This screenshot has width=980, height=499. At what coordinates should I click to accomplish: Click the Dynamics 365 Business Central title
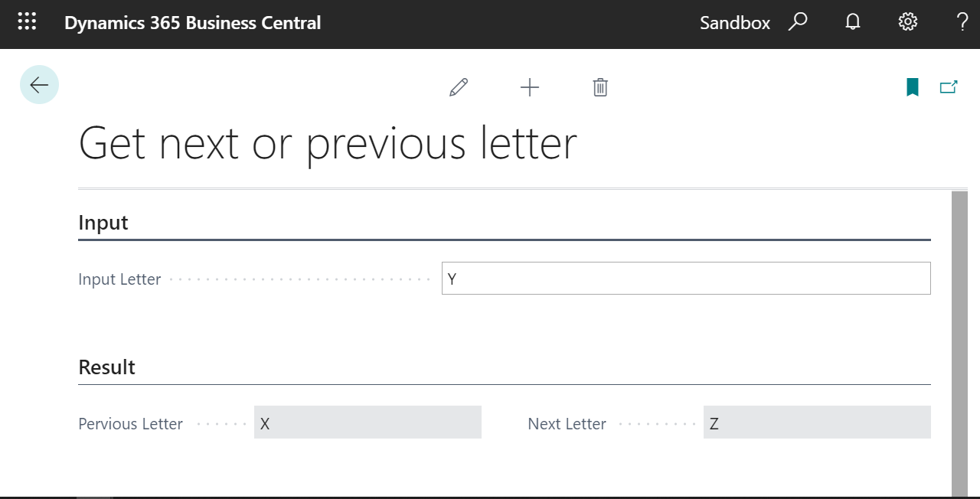192,23
